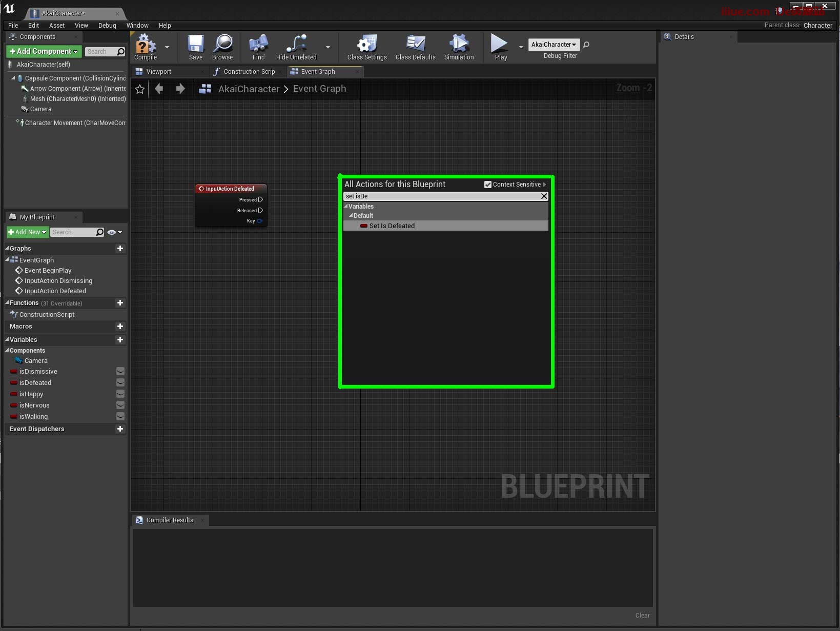Clear the action search field text
The height and width of the screenshot is (631, 840).
click(544, 196)
